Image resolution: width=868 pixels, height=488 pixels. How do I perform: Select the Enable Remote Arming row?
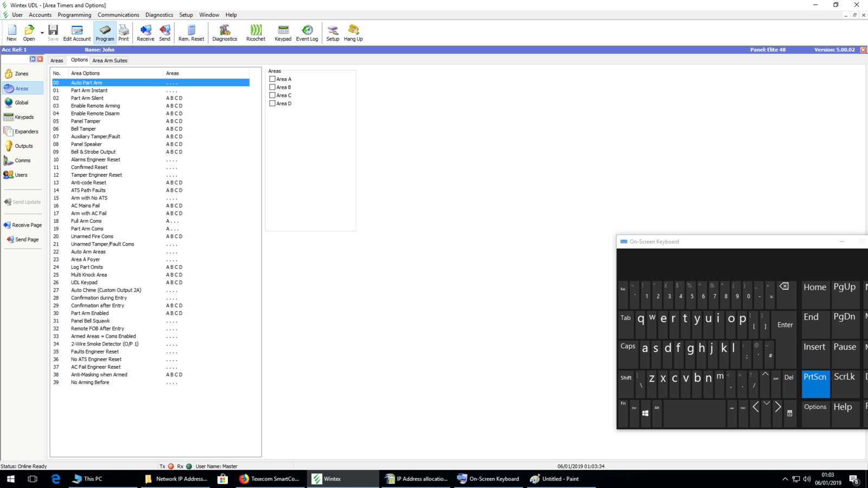point(151,106)
